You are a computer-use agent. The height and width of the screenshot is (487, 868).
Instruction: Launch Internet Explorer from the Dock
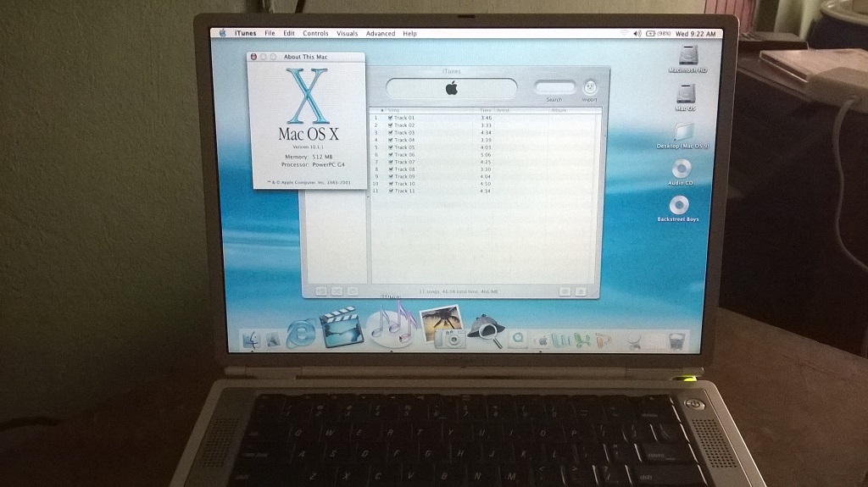pyautogui.click(x=301, y=333)
